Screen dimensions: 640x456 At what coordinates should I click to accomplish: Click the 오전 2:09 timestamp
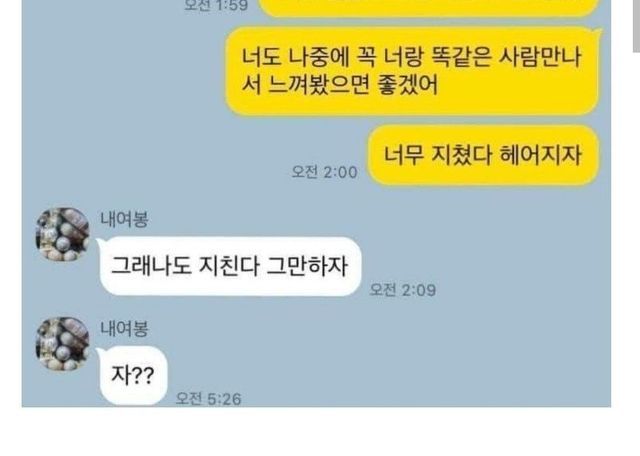[402, 290]
